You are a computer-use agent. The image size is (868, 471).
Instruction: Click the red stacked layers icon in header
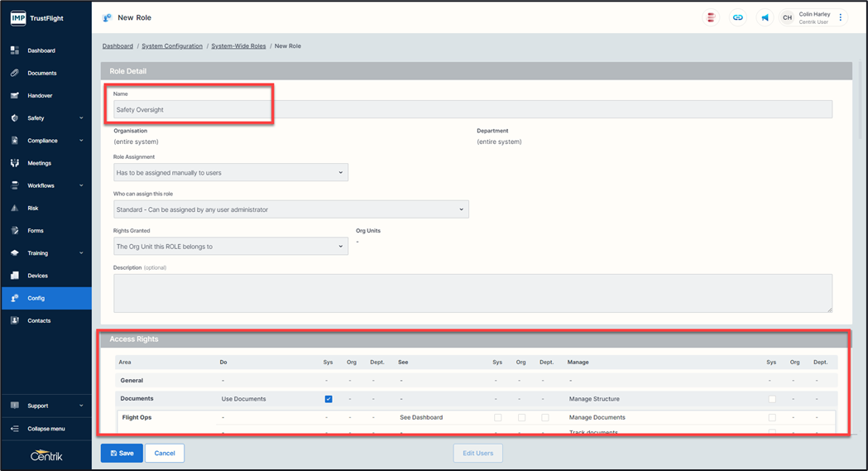click(x=710, y=17)
